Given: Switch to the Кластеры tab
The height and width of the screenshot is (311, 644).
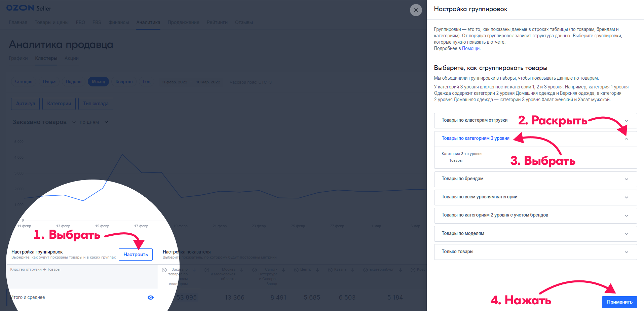Looking at the screenshot, I should pos(46,58).
